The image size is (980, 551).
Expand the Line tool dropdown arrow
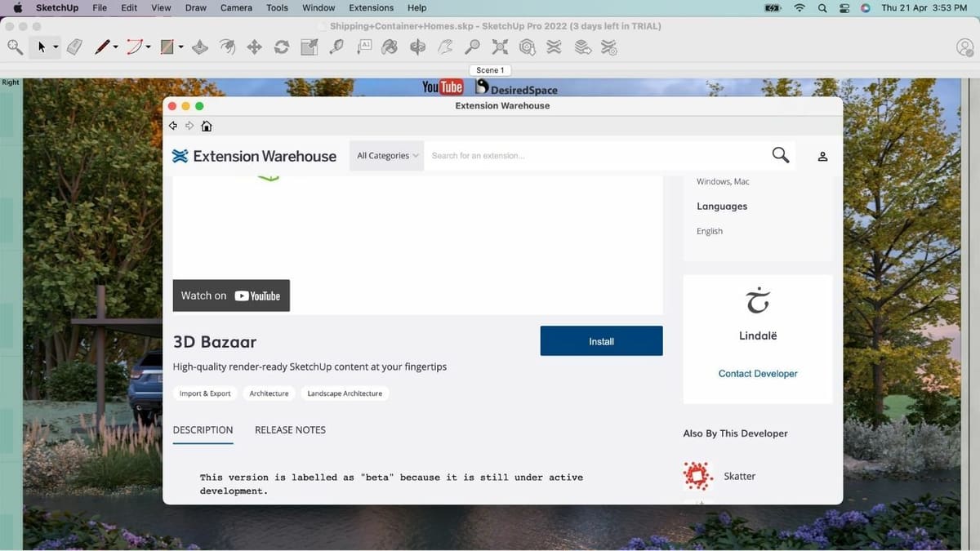point(115,47)
